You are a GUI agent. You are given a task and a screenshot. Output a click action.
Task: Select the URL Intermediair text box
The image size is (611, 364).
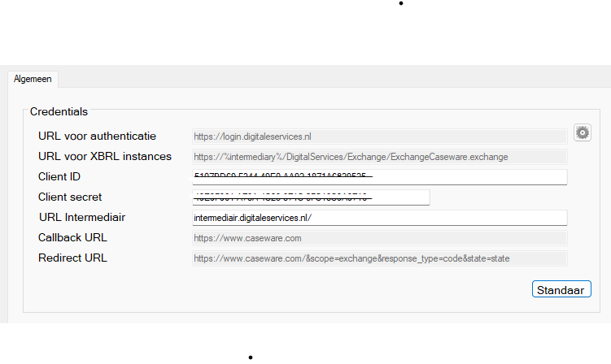380,218
